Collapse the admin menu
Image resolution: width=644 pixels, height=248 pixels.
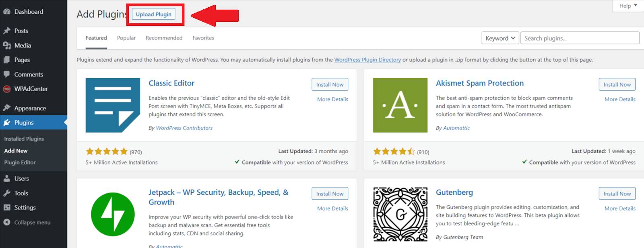point(32,222)
